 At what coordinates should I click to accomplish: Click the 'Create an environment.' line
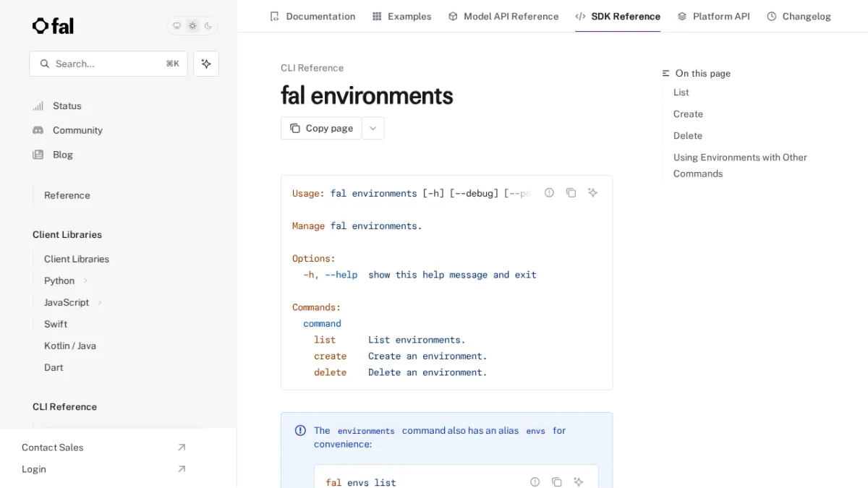pyautogui.click(x=427, y=356)
